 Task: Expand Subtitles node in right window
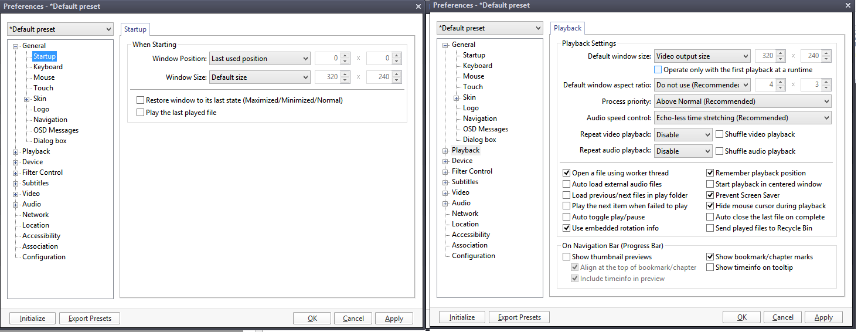click(445, 182)
